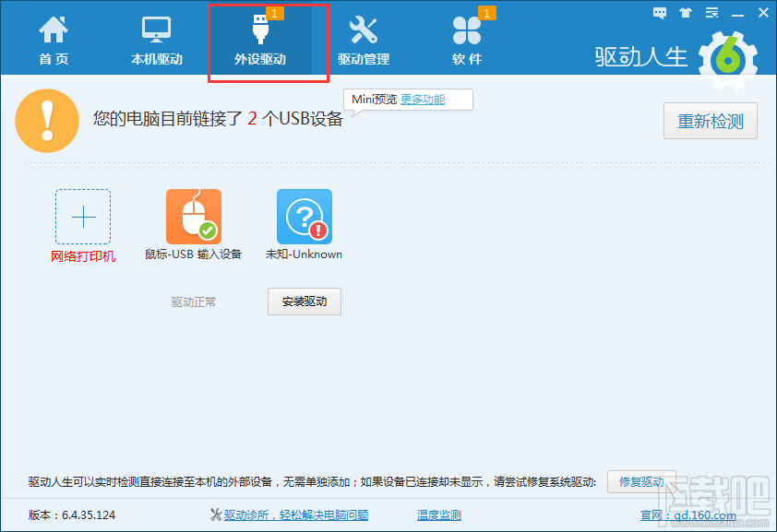
Task: Click the 驱动人生 6 gear logo
Action: [728, 60]
